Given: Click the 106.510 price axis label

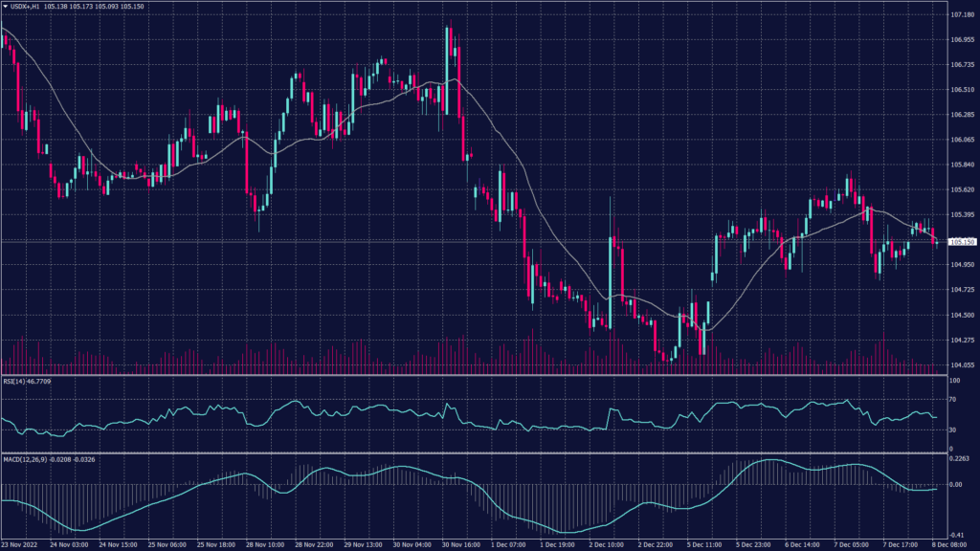Looking at the screenshot, I should click(962, 90).
